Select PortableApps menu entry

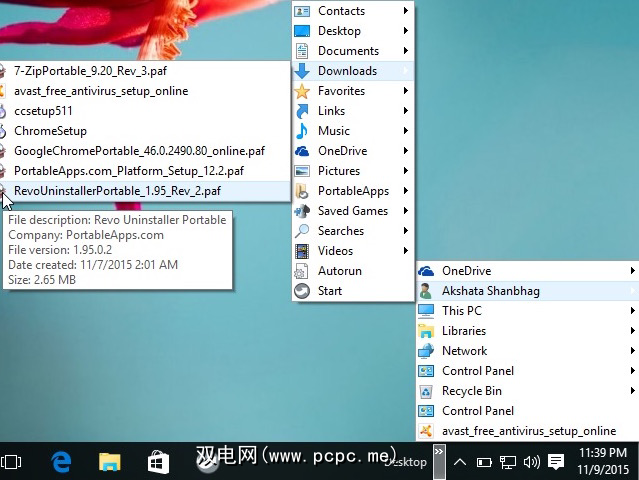353,191
